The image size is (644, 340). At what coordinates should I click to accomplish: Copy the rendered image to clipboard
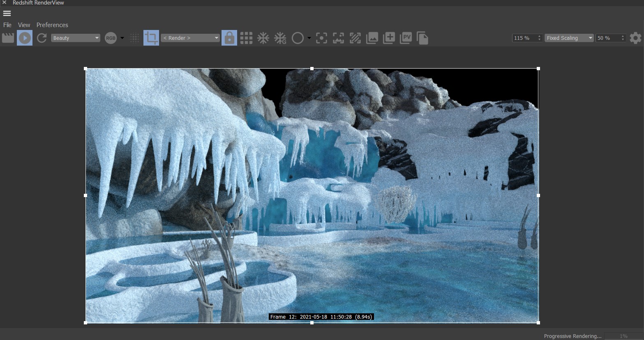(422, 38)
